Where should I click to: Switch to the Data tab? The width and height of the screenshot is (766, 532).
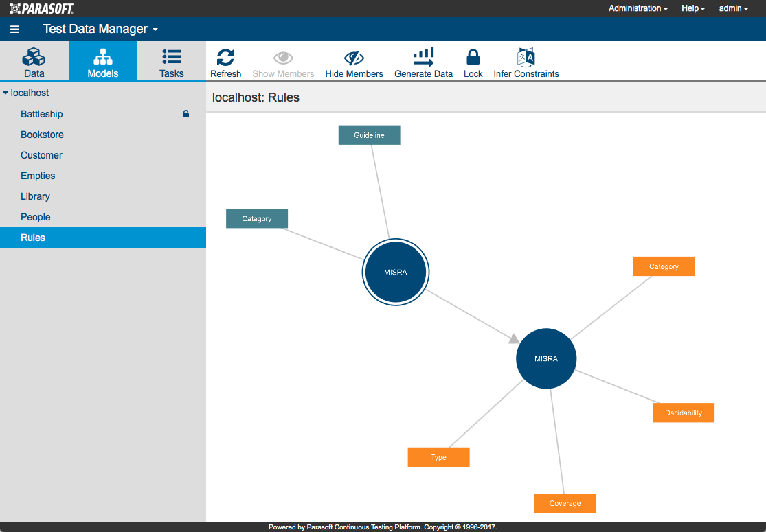[34, 62]
